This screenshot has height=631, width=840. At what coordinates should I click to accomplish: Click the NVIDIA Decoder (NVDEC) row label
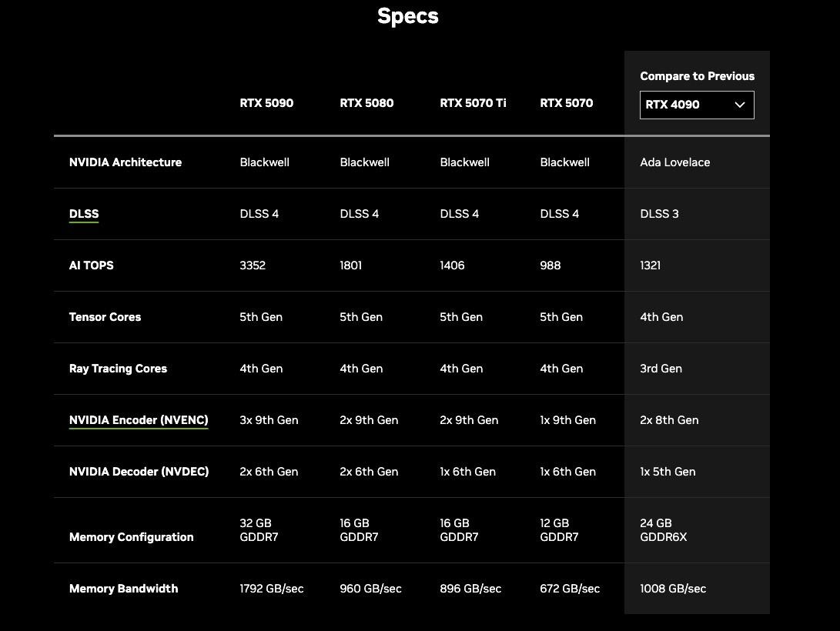(139, 472)
